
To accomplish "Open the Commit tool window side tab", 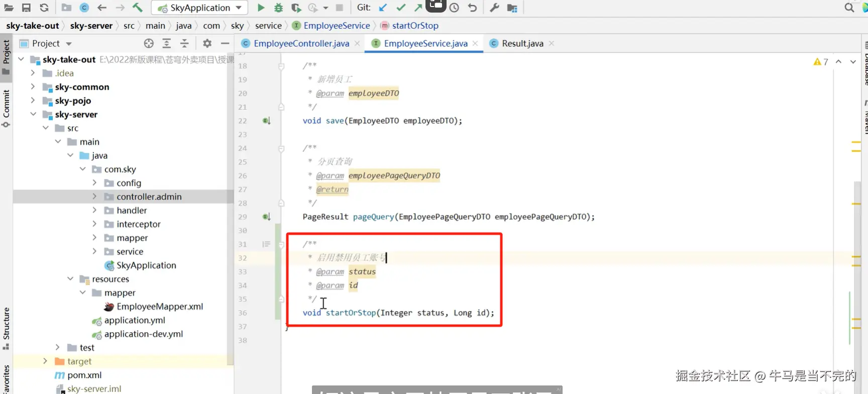I will click(6, 109).
